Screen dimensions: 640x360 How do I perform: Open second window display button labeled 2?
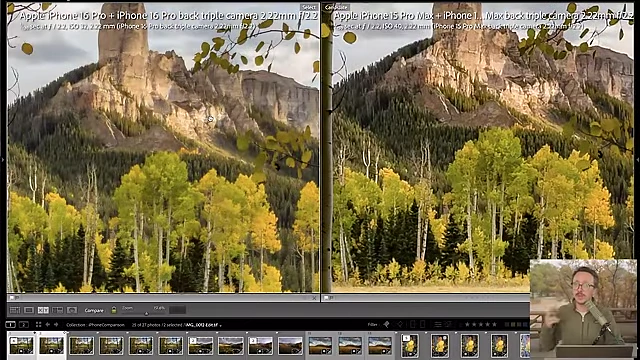24,324
